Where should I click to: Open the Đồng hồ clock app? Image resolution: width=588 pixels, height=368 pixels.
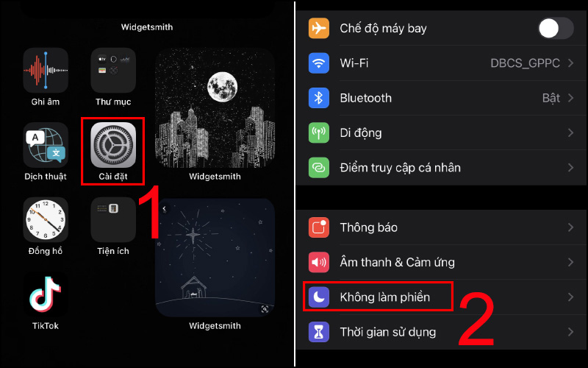[x=46, y=219]
